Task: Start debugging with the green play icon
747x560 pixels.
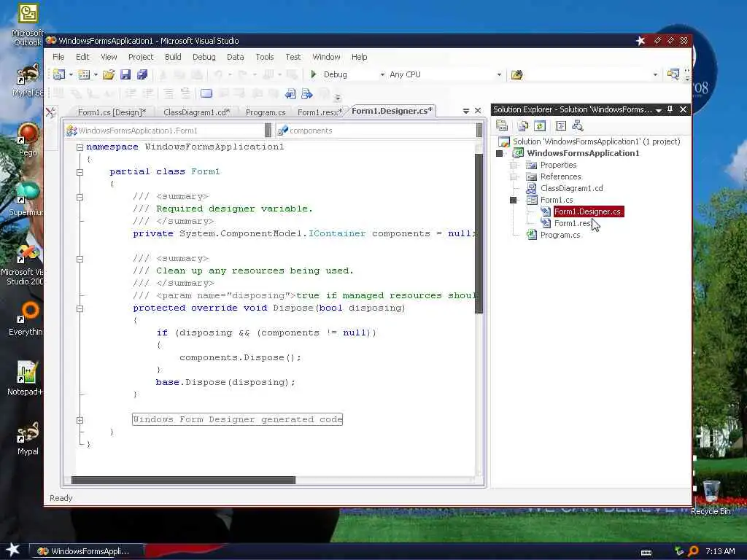Action: 314,74
